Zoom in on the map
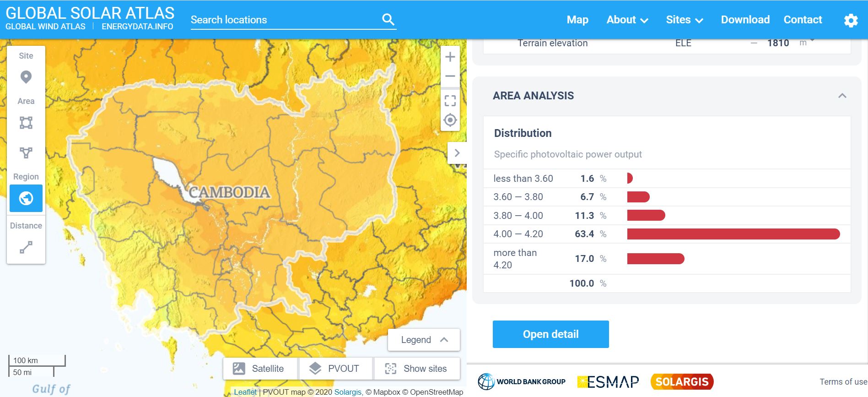This screenshot has height=397, width=868. [450, 57]
